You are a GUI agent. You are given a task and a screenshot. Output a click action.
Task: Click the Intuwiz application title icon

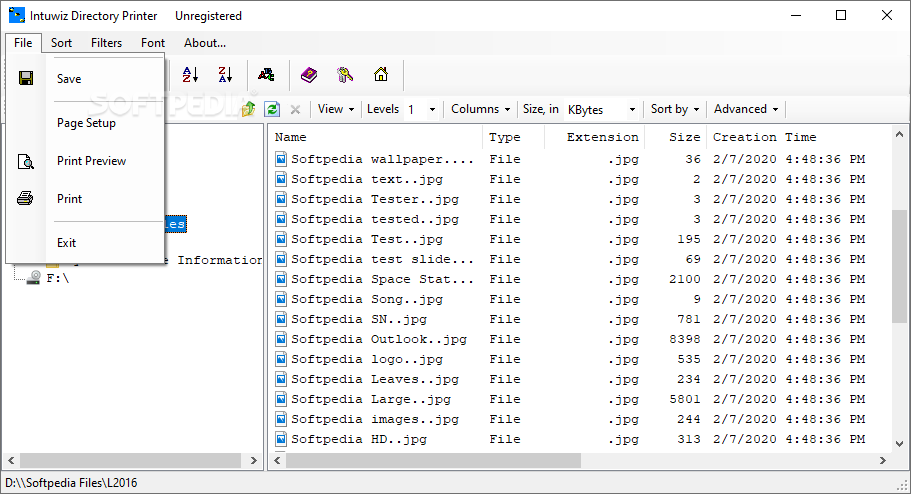(x=17, y=15)
